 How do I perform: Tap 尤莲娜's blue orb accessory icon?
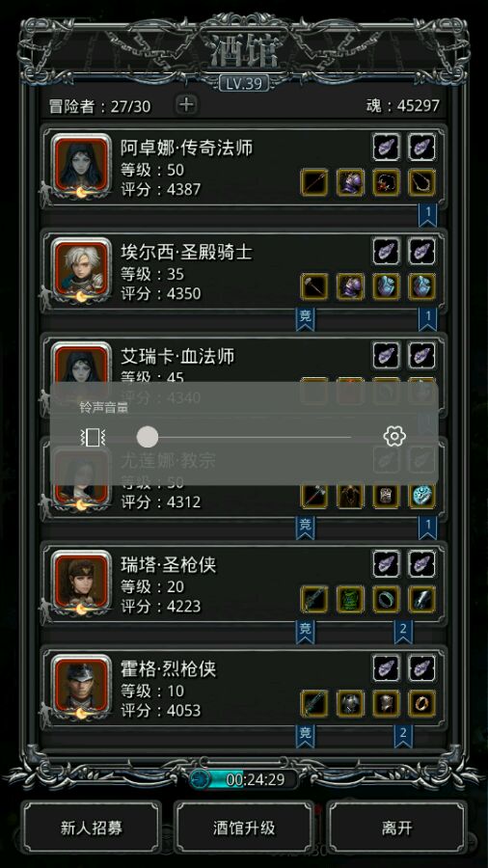pyautogui.click(x=422, y=496)
